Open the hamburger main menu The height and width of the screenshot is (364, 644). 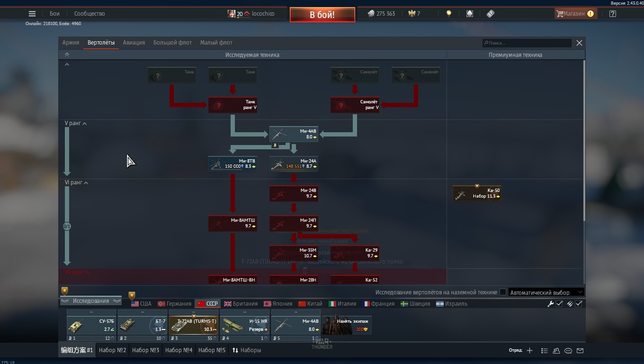[x=32, y=14]
